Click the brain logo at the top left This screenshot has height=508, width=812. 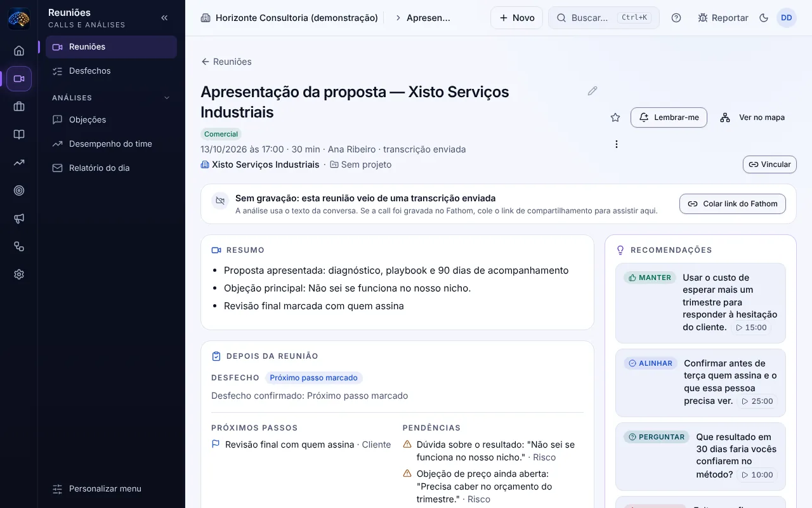pyautogui.click(x=19, y=18)
